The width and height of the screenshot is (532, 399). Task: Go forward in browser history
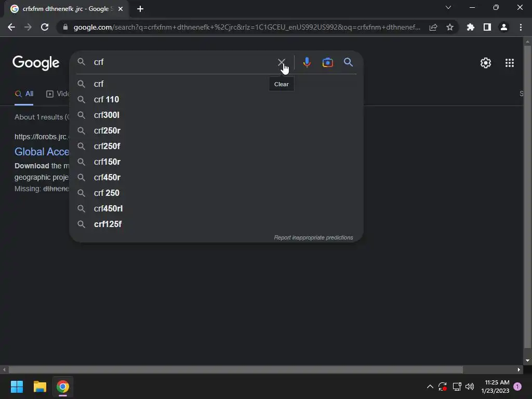[x=28, y=27]
